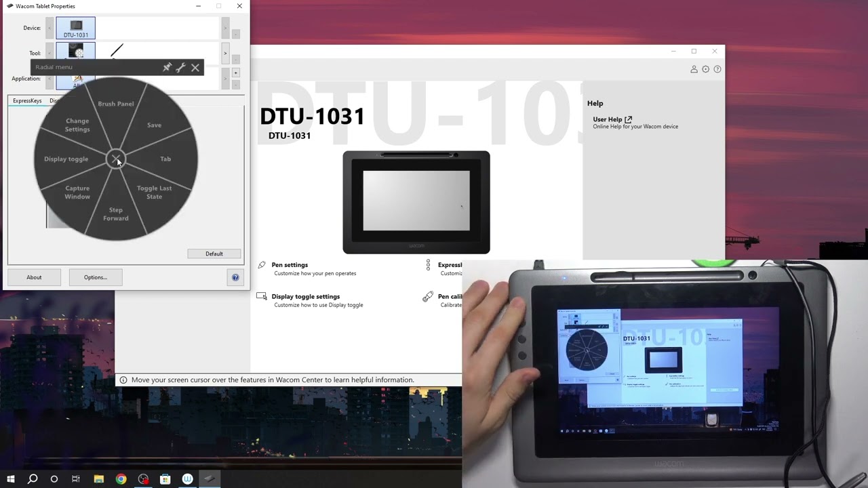Select Save radial slice

155,125
